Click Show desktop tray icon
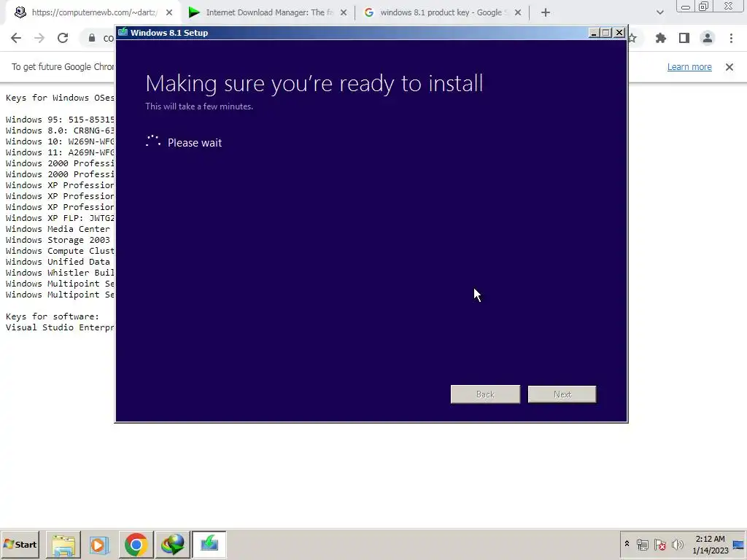This screenshot has width=747, height=560. [x=739, y=544]
